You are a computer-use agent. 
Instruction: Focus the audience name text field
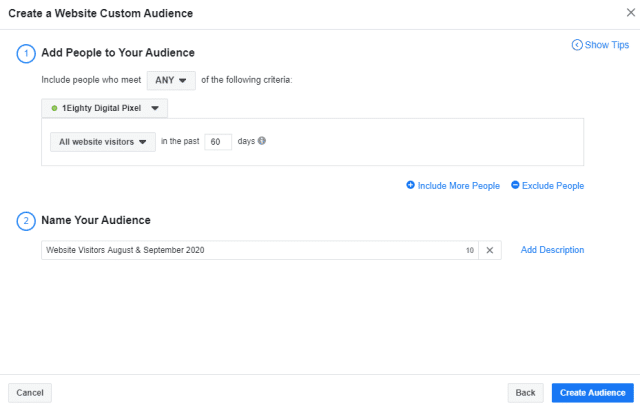250,250
